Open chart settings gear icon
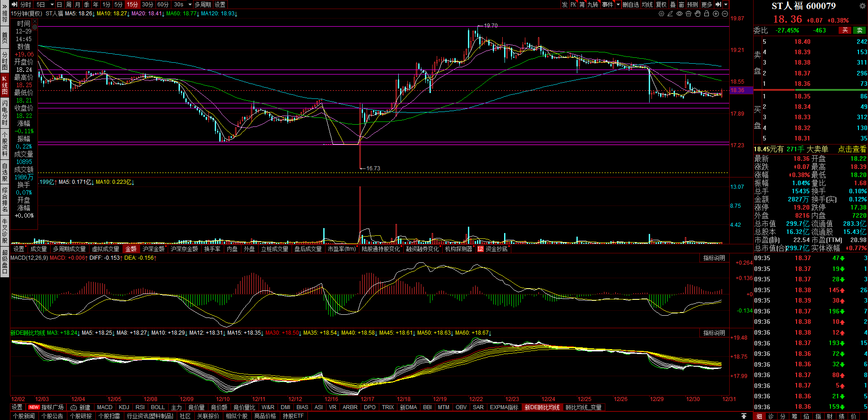This screenshot has width=868, height=420. click(661, 14)
